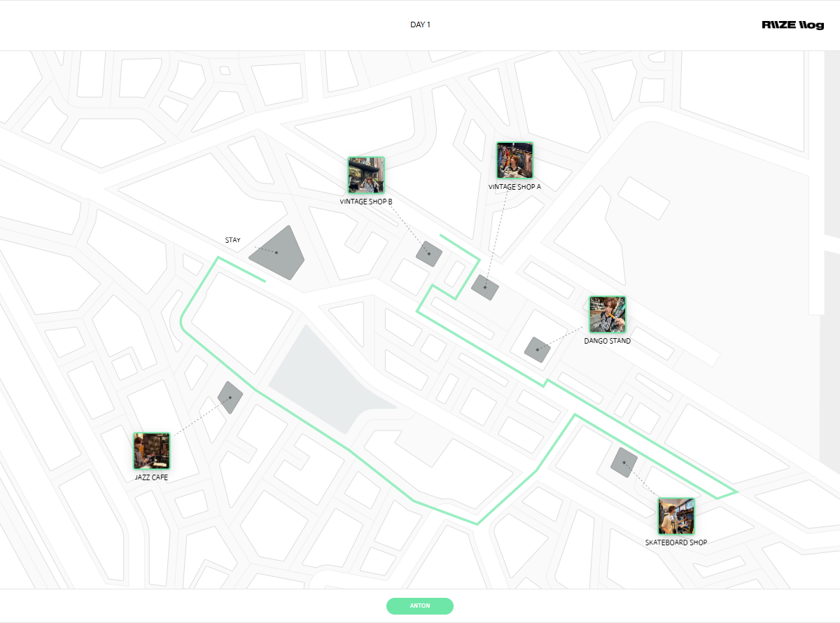Click the SKATEBOARD SHOP label
Viewport: 840px width, 623px height.
click(x=676, y=542)
